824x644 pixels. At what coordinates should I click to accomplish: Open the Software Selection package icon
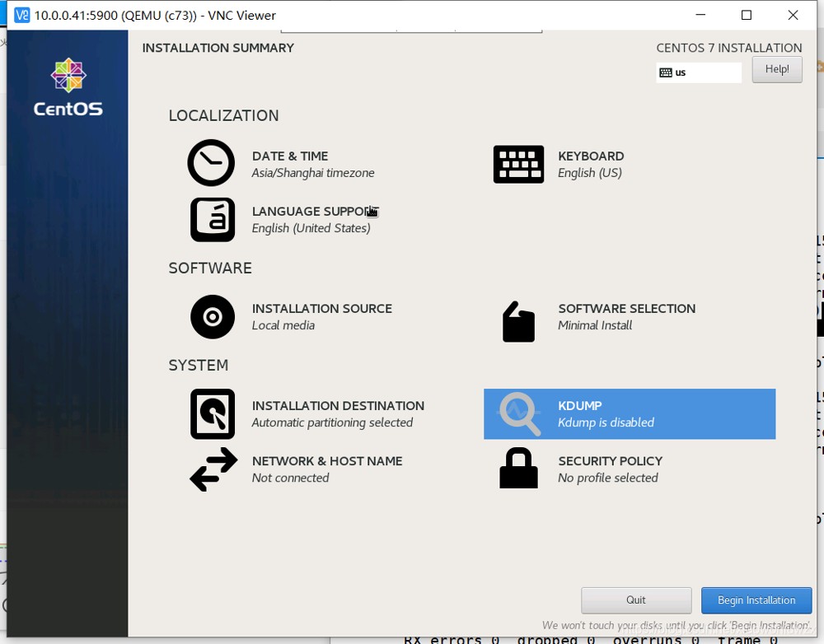(x=518, y=321)
